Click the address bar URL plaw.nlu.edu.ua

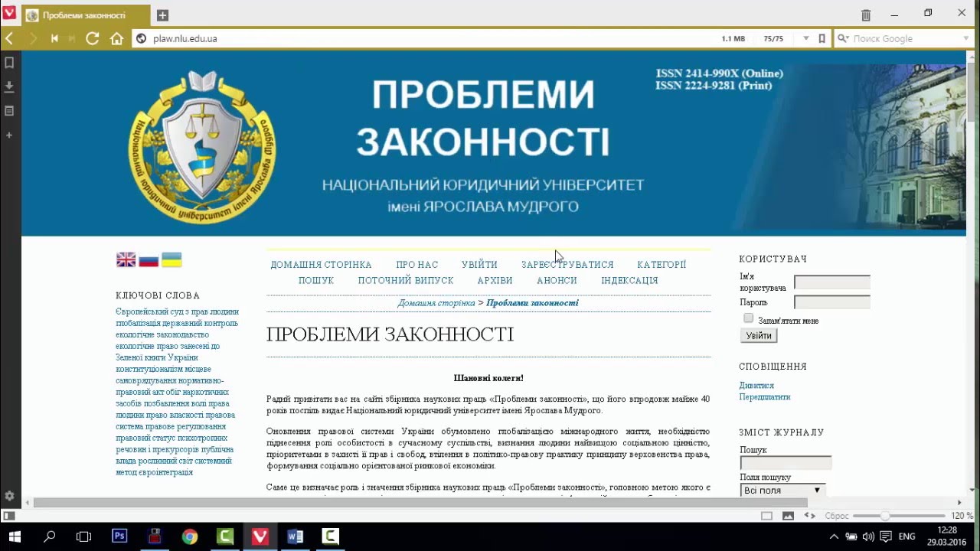(185, 38)
